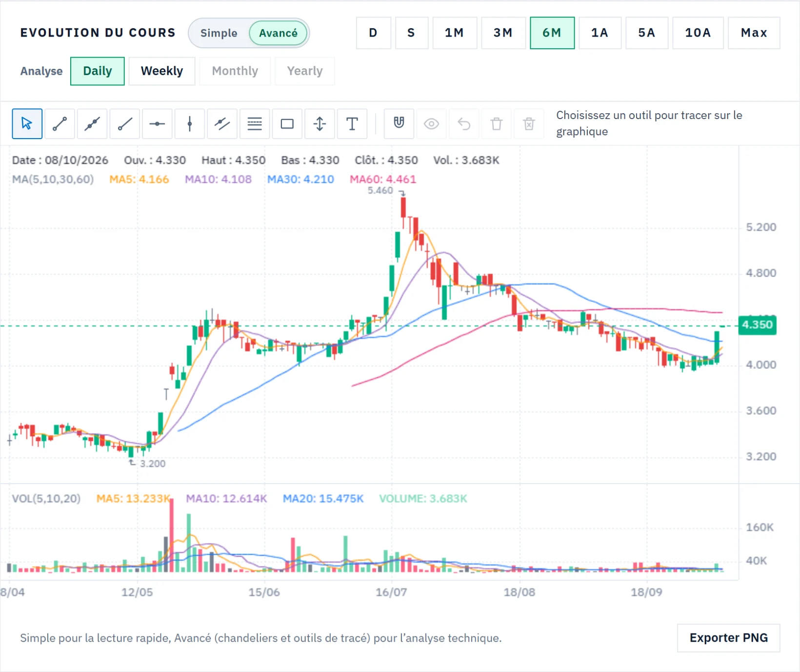Toggle drawings visibility eye icon

[432, 124]
